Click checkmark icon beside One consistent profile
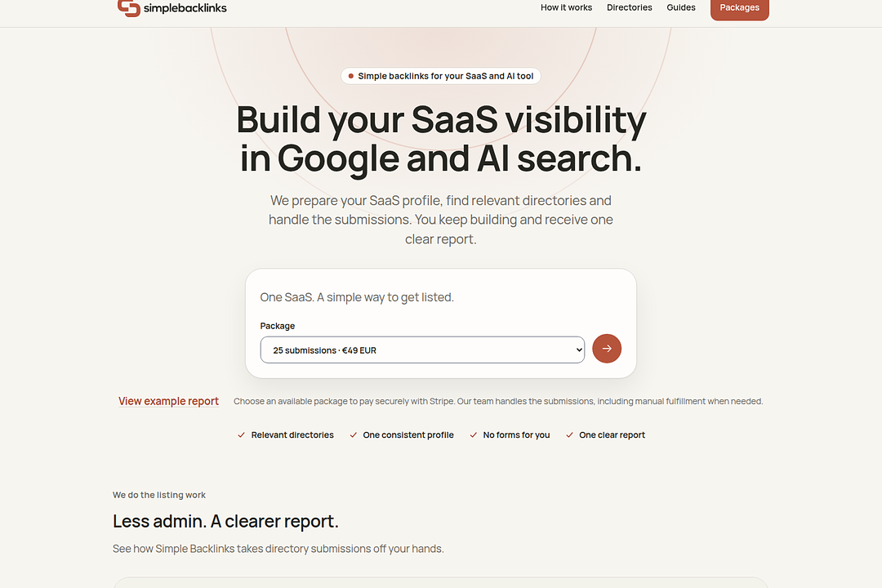Image resolution: width=882 pixels, height=588 pixels. tap(354, 435)
